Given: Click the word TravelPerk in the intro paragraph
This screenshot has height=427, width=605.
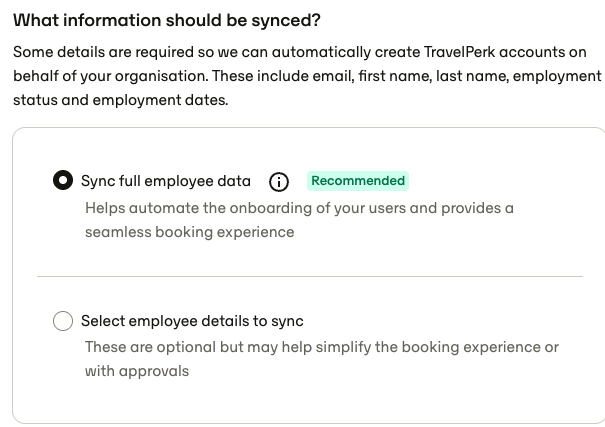Looking at the screenshot, I should (459, 52).
